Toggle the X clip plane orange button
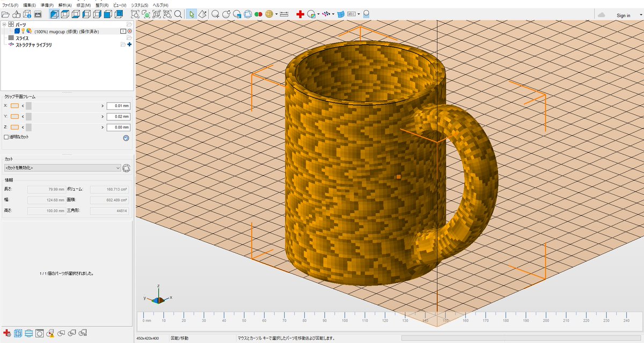 [x=14, y=106]
